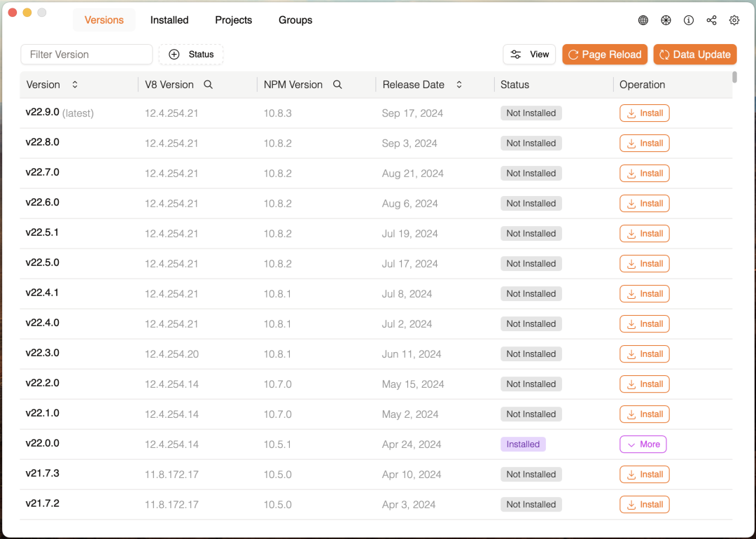Viewport: 756px width, 539px height.
Task: Click the table vertical scrollbar
Action: 734,77
